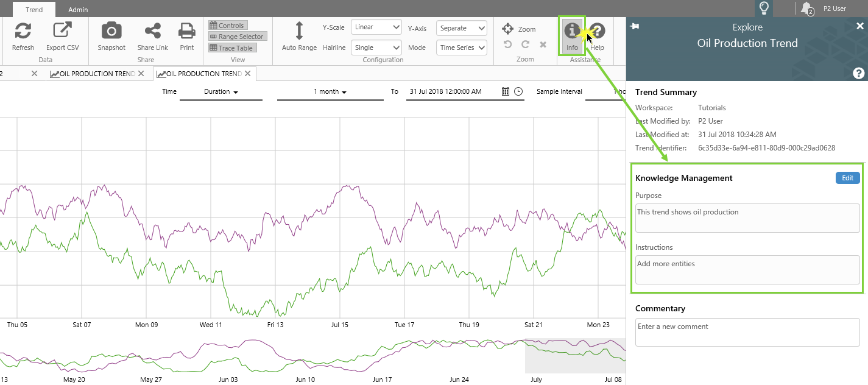Print the trend using the Print icon

point(186,31)
